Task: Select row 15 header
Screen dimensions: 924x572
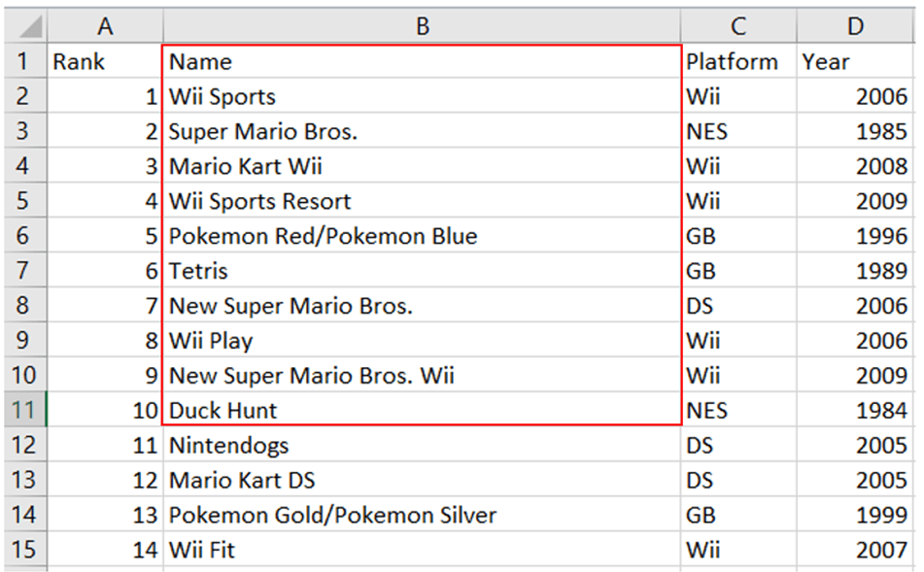Action: point(23,550)
